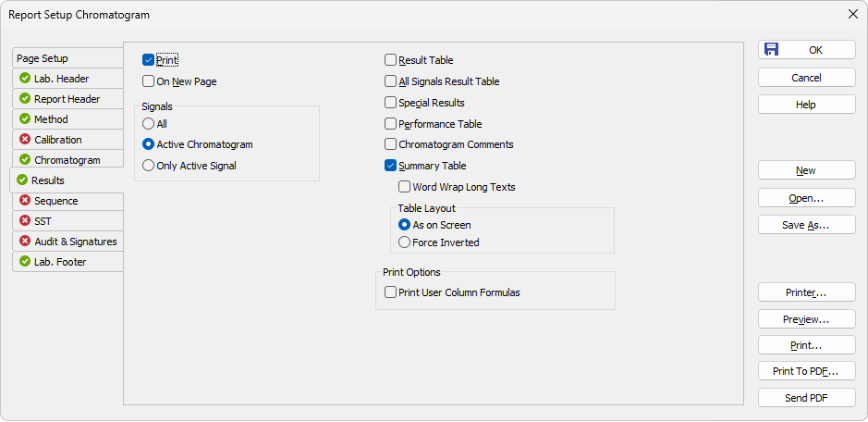Enable the Result Table checkbox
The width and height of the screenshot is (868, 422).
[x=390, y=60]
